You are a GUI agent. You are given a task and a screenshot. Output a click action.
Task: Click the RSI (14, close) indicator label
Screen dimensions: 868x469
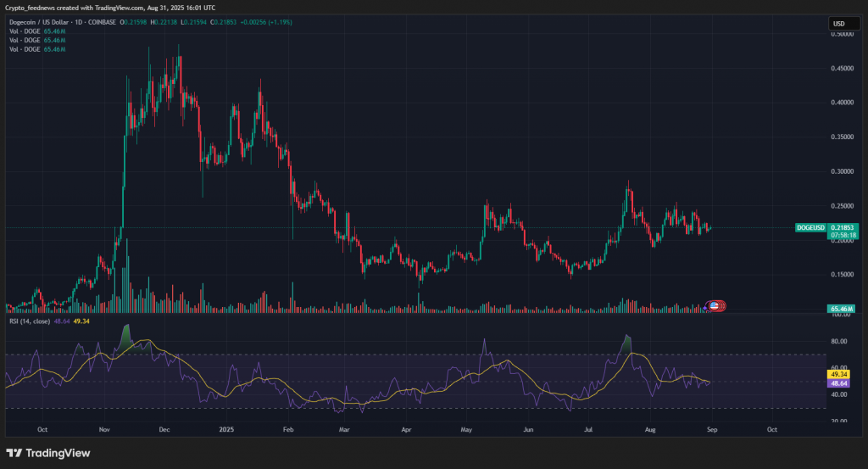pyautogui.click(x=28, y=321)
